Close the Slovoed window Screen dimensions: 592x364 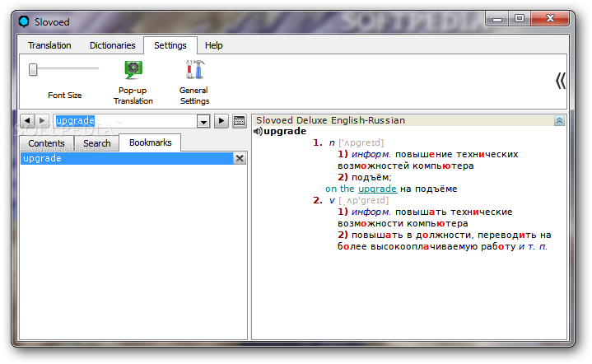550,18
